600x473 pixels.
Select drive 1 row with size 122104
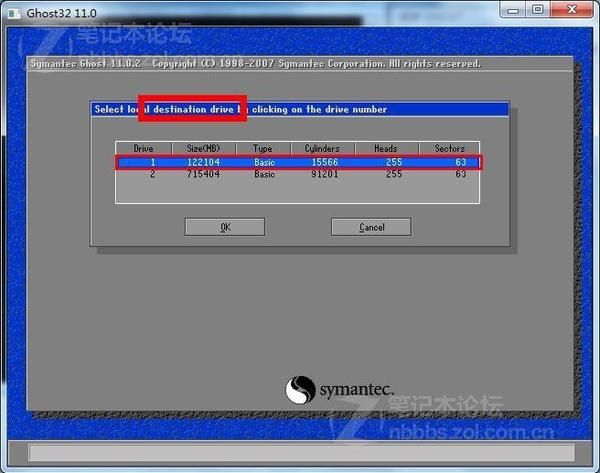point(298,162)
